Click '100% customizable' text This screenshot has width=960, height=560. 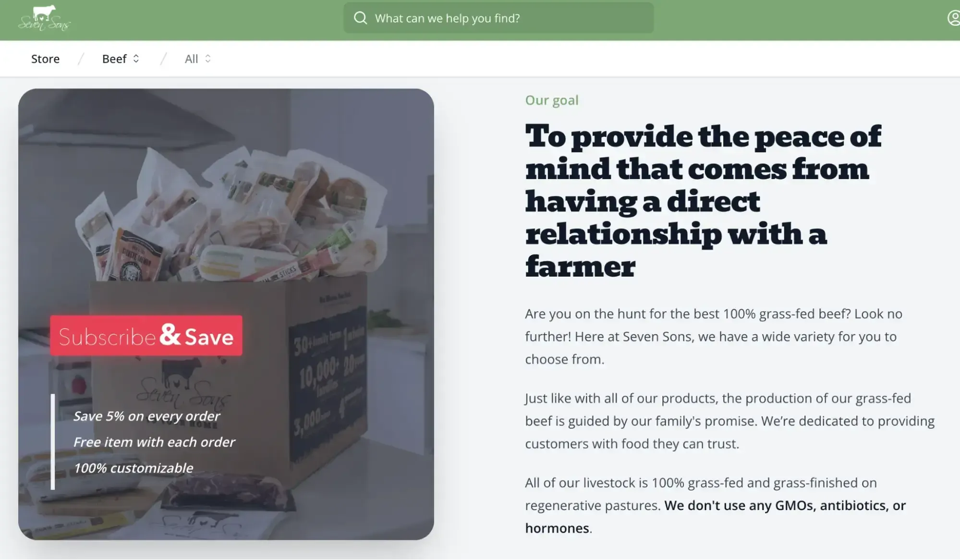tap(133, 468)
